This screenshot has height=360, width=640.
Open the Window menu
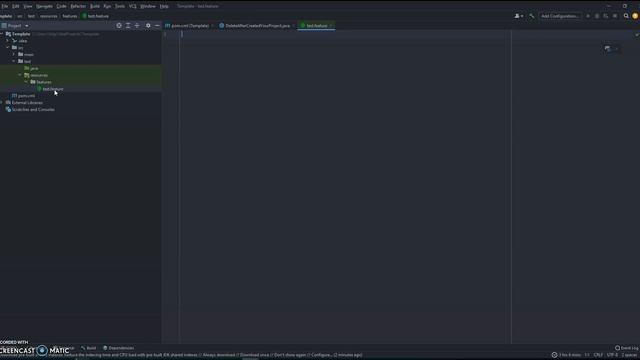coord(148,6)
